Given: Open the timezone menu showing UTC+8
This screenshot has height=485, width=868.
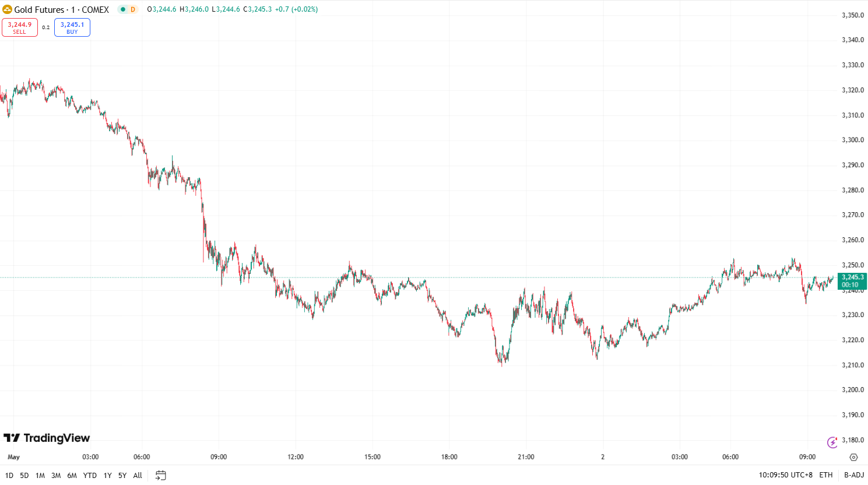Looking at the screenshot, I should 785,475.
